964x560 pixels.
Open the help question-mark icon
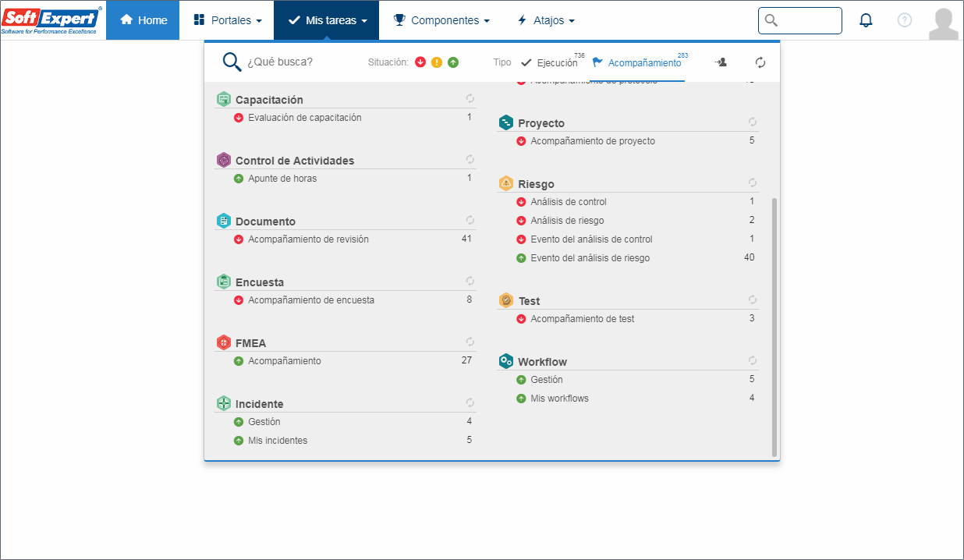905,20
